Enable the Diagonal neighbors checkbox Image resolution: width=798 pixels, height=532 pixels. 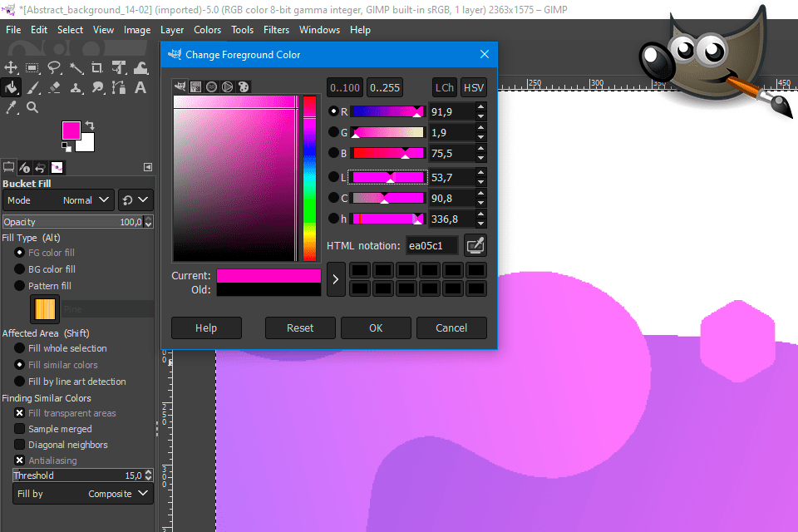19,445
